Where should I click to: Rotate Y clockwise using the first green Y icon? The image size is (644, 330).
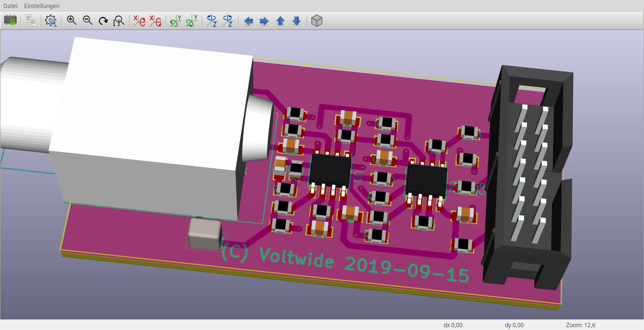click(175, 21)
